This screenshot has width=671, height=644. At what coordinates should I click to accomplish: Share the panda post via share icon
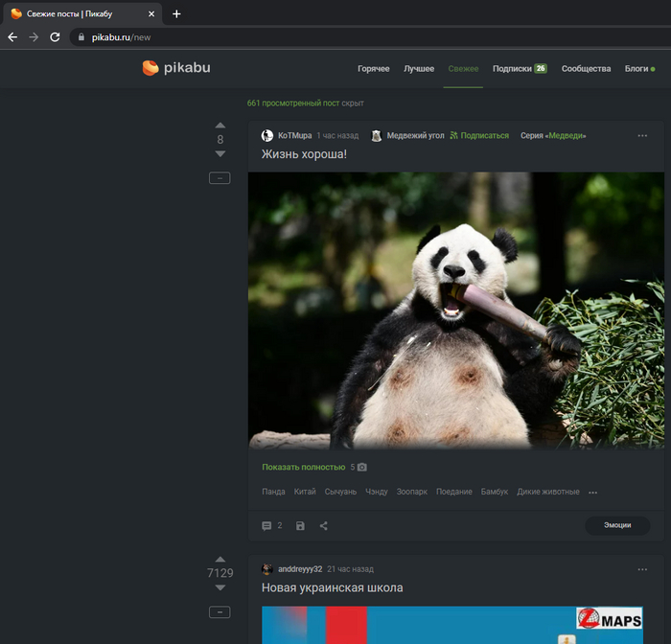point(324,526)
